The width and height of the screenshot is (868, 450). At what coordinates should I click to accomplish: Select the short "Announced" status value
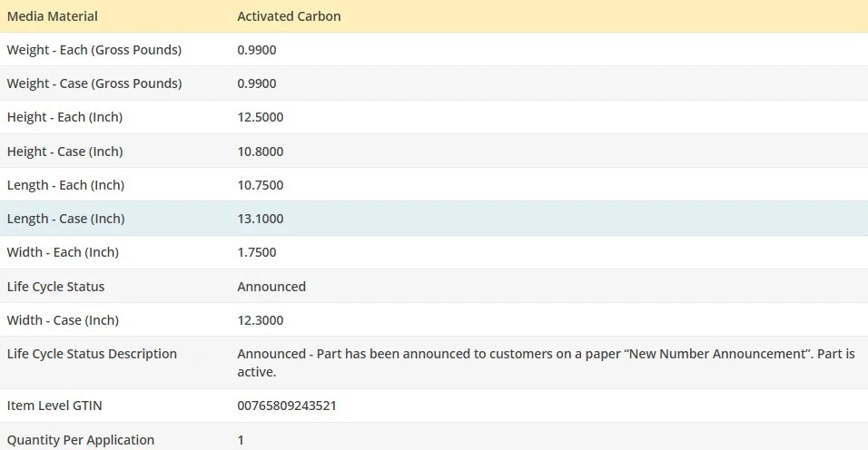point(271,287)
